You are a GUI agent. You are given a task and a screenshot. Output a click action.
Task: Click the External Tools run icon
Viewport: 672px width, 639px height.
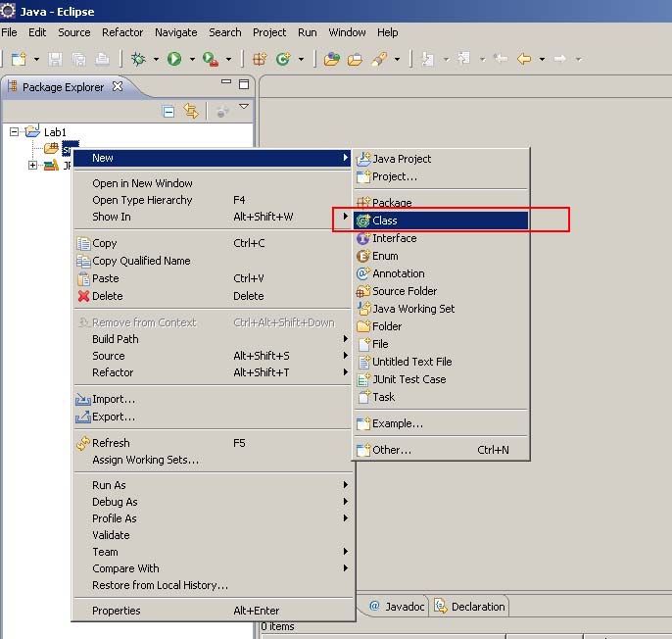pos(211,59)
